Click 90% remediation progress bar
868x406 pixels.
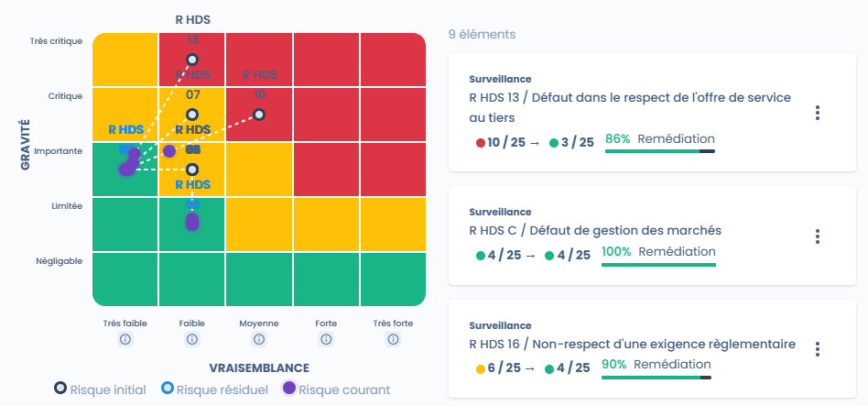point(656,376)
